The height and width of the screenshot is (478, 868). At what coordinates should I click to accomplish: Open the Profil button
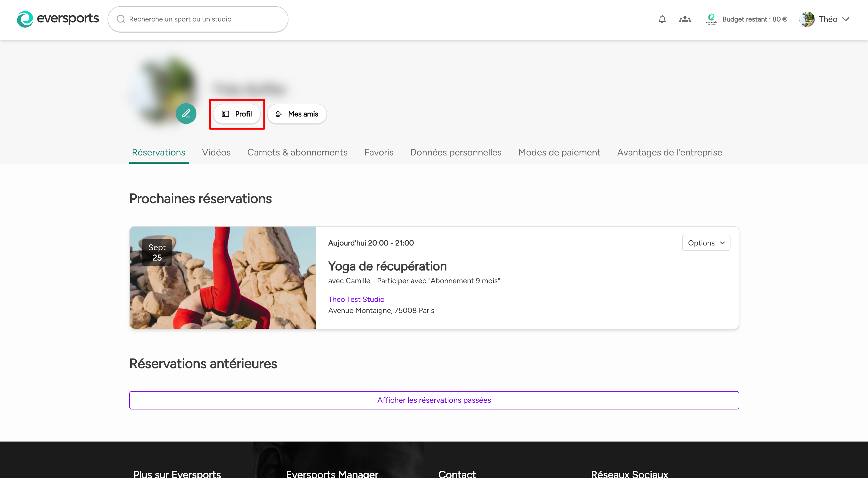[237, 114]
